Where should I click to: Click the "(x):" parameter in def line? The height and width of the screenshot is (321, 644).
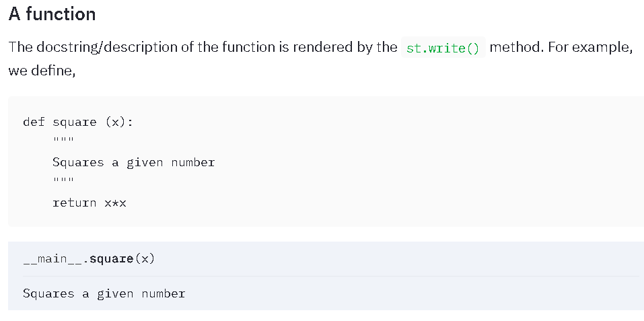click(118, 122)
